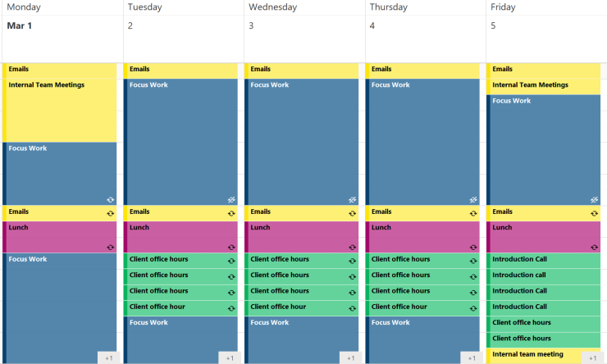Click recurrence icon on Wednesday's Client office hour
Screen dimensions: 607x364
tap(352, 308)
